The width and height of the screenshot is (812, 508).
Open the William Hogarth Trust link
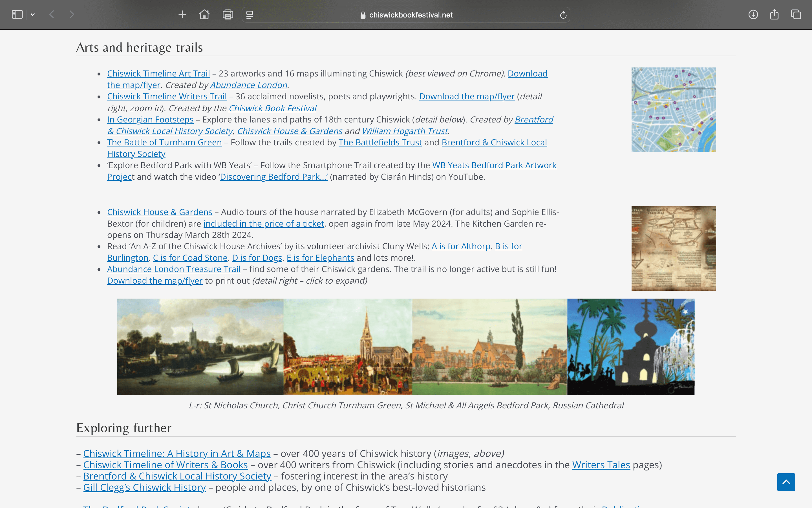[405, 131]
